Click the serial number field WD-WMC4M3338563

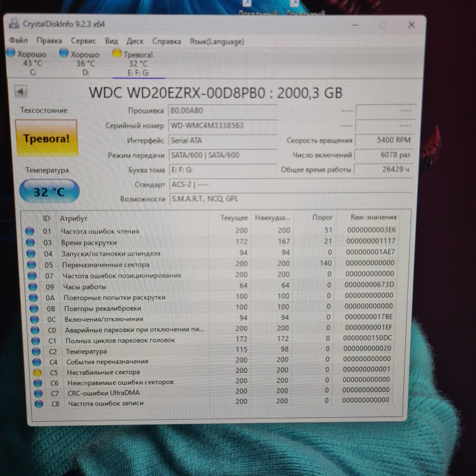pyautogui.click(x=223, y=126)
